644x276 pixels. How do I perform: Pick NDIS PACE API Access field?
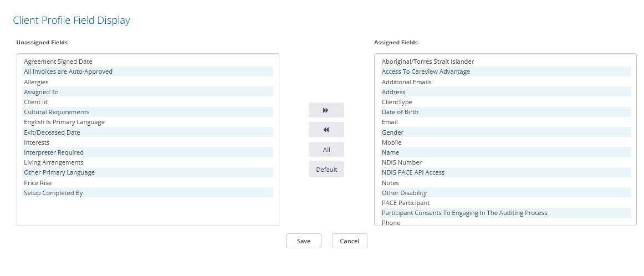pos(505,172)
